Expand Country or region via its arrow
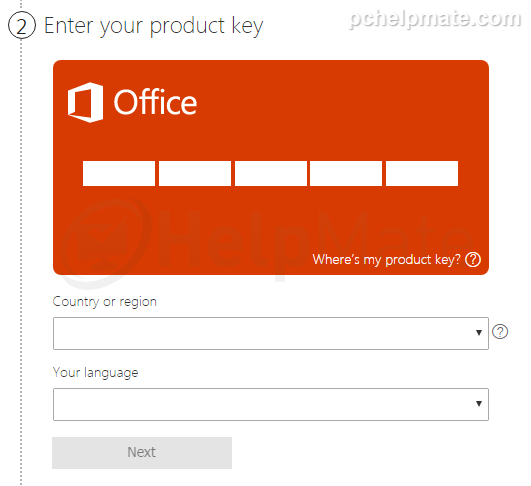The width and height of the screenshot is (531, 486). (479, 333)
